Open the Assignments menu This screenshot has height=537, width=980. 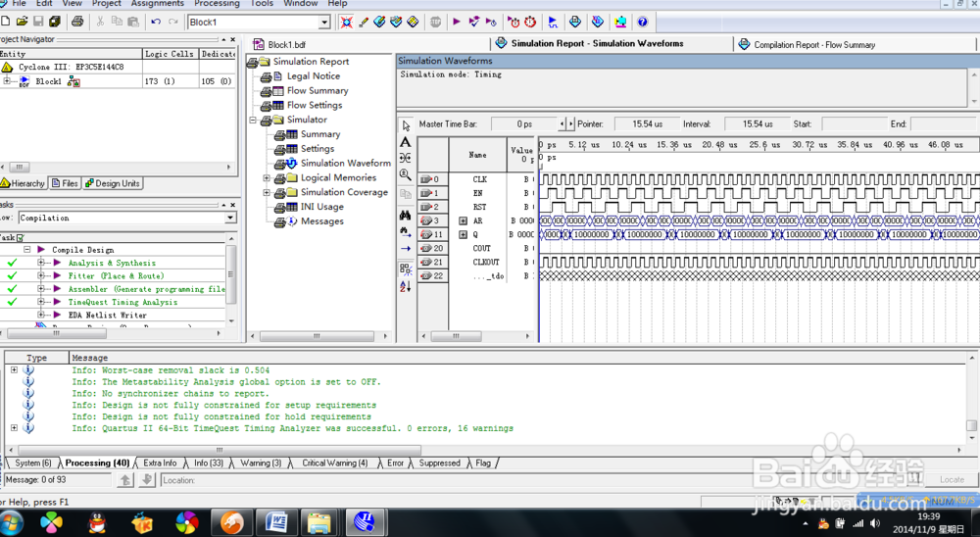coord(158,4)
